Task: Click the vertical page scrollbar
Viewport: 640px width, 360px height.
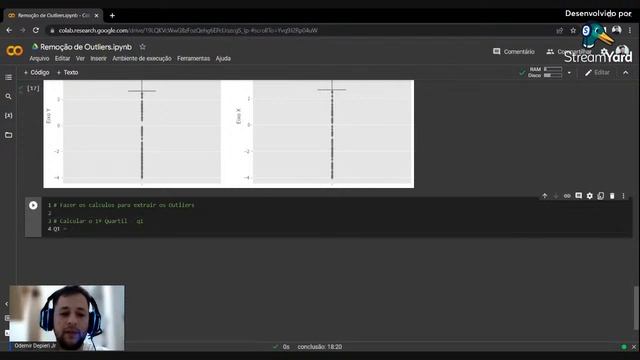Action: click(x=636, y=308)
